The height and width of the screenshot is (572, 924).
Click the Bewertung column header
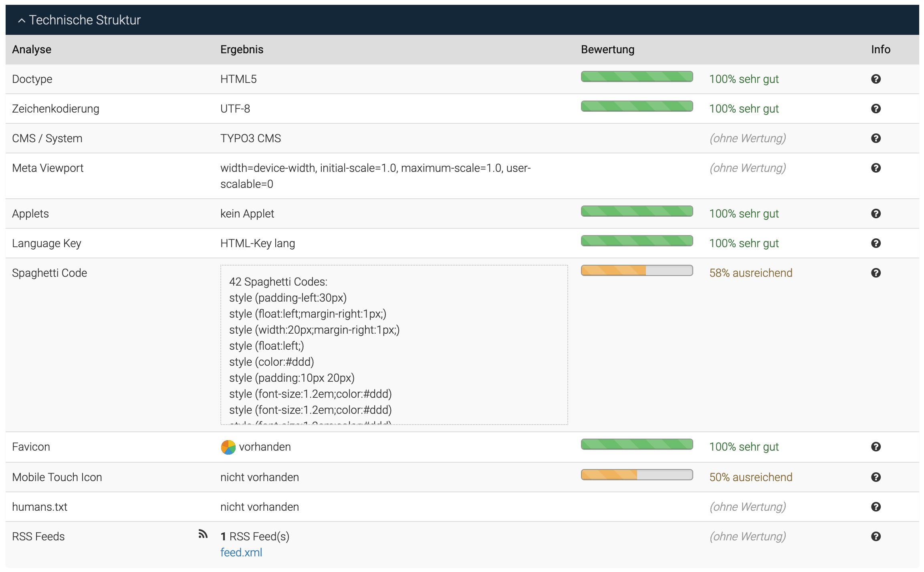click(x=607, y=49)
